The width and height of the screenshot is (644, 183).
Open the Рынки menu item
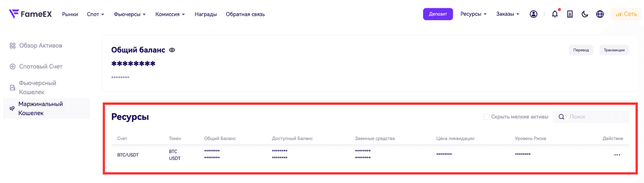(70, 14)
